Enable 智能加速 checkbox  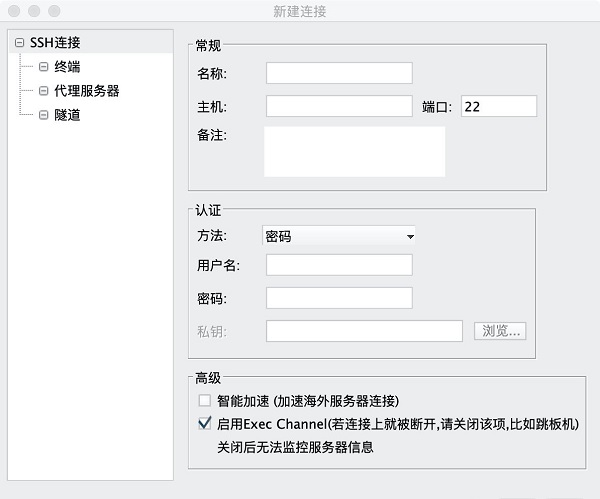tap(205, 401)
